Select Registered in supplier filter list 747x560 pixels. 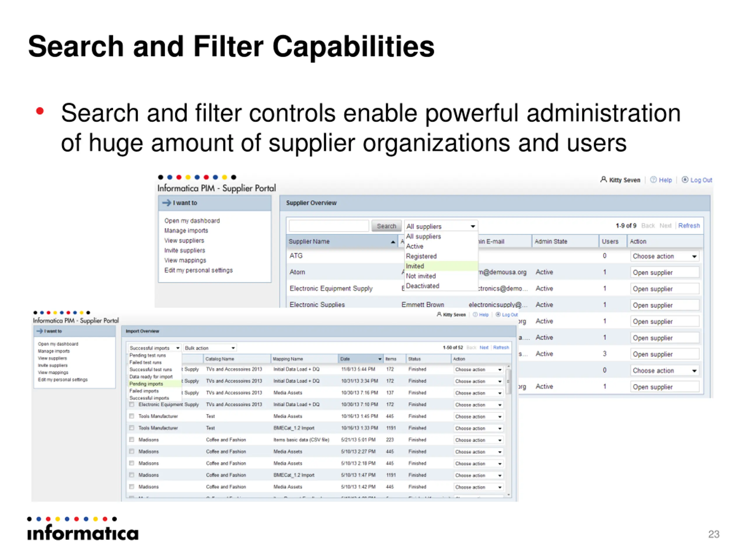pos(441,256)
